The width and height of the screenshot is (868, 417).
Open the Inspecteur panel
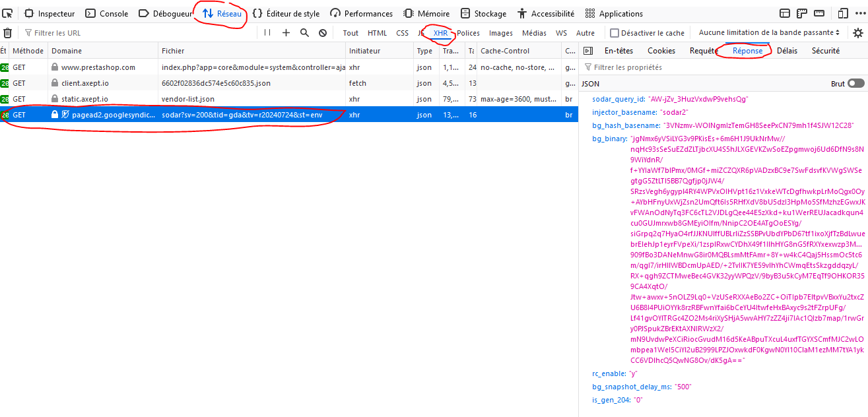click(50, 13)
